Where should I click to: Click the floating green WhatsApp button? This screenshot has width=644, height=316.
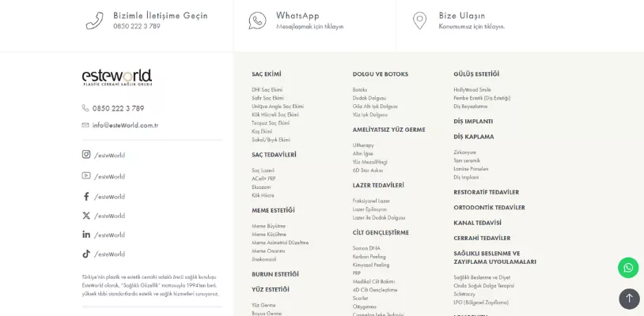628,268
